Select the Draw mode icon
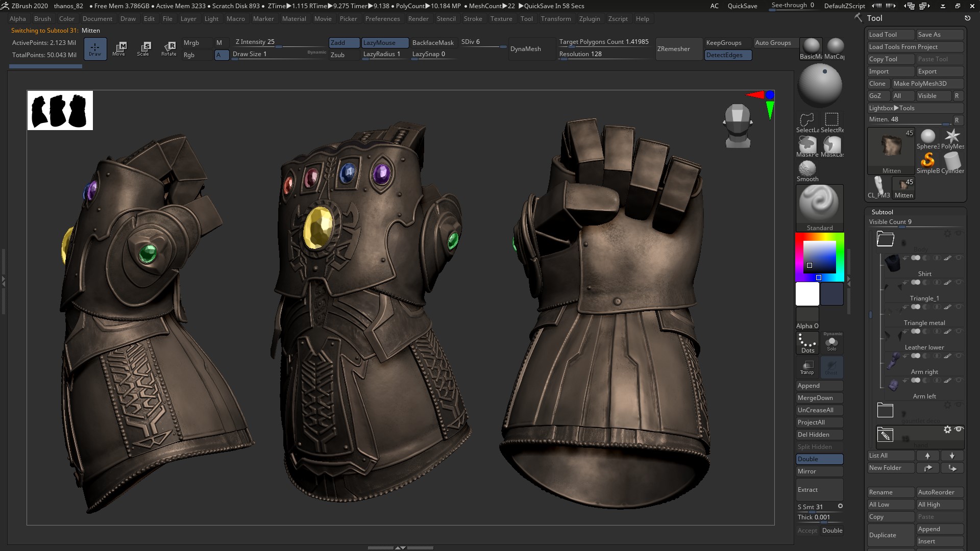This screenshot has width=980, height=551. tap(95, 48)
